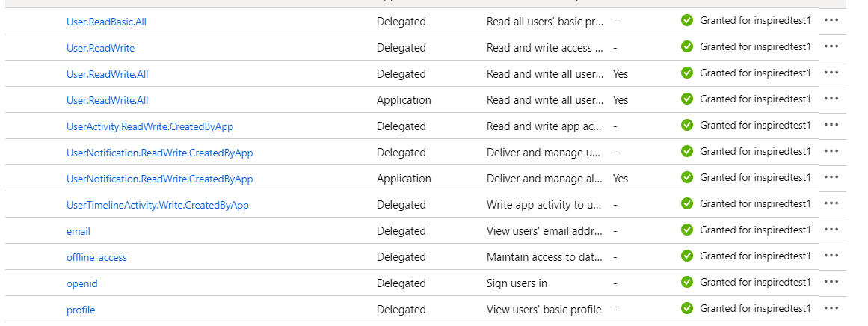Click the 'Granted for inspiredtest1' status in the email row
Screen dimensions: 868x326
tap(754, 230)
